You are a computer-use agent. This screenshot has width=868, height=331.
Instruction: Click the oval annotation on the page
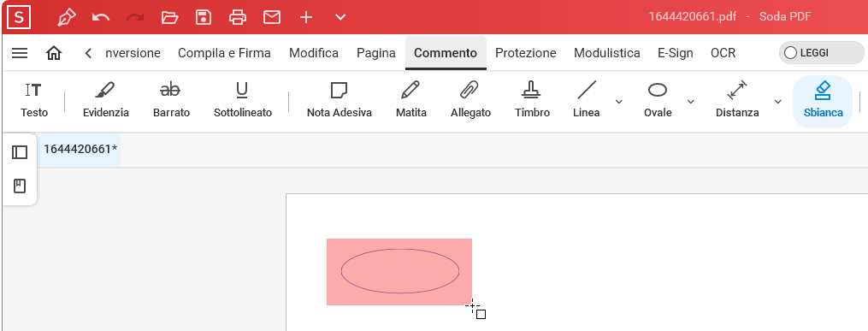pos(399,270)
